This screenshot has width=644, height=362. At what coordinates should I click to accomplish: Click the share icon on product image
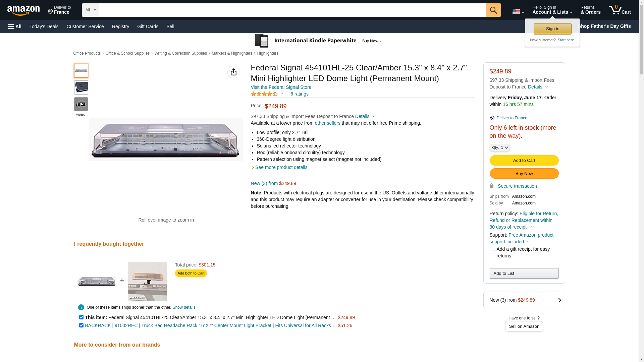pos(234,72)
